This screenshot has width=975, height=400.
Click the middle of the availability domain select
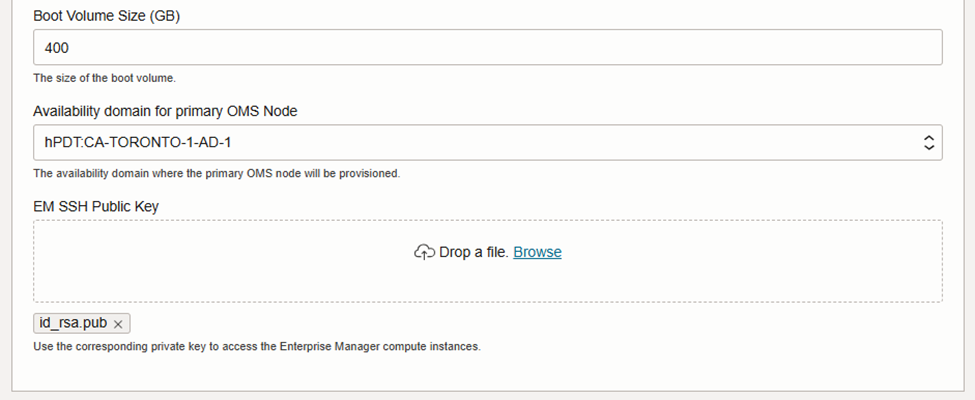point(487,143)
